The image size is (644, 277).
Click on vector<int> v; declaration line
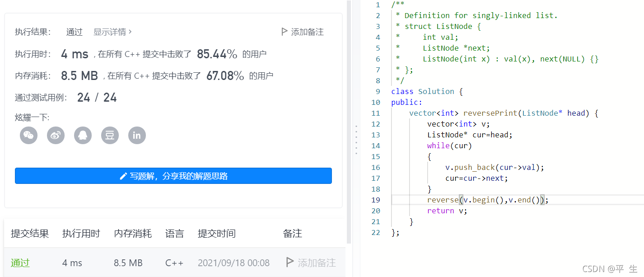pos(458,124)
